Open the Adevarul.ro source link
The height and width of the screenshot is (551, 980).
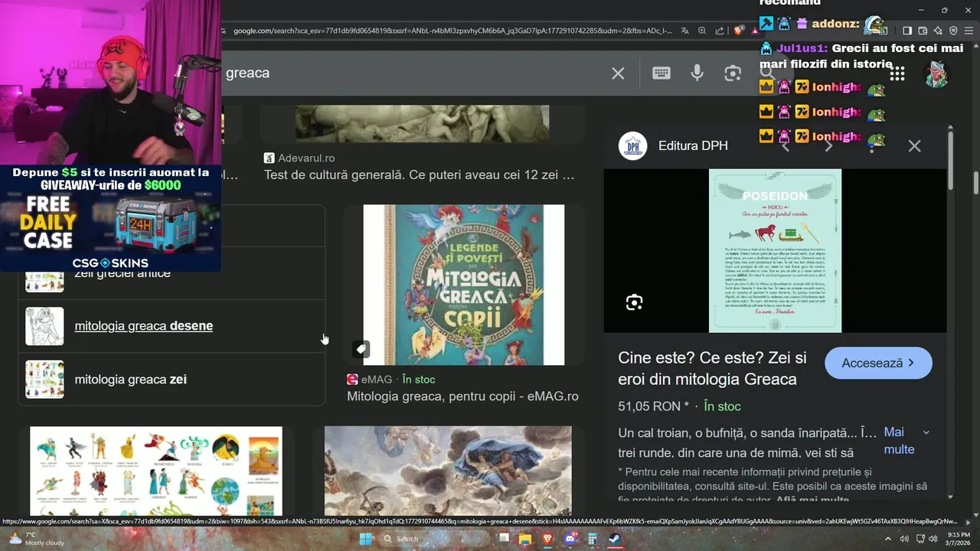point(299,158)
